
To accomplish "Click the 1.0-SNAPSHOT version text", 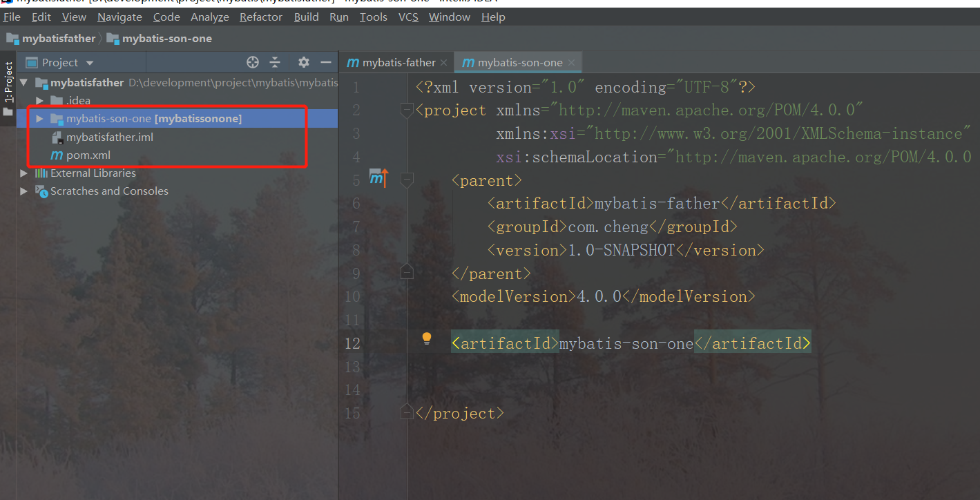I will click(x=621, y=250).
